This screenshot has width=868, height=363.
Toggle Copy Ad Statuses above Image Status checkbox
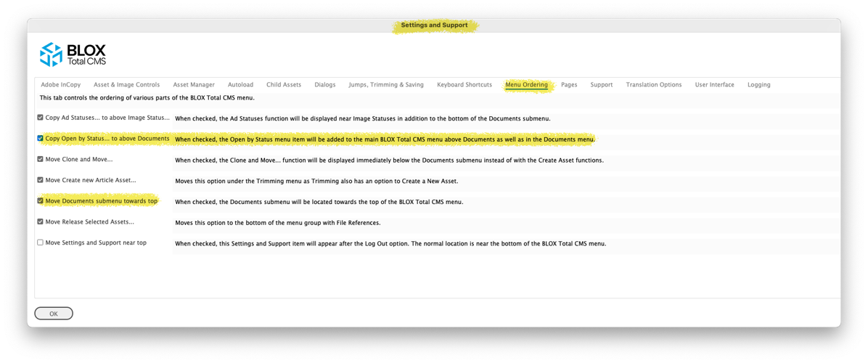coord(40,118)
